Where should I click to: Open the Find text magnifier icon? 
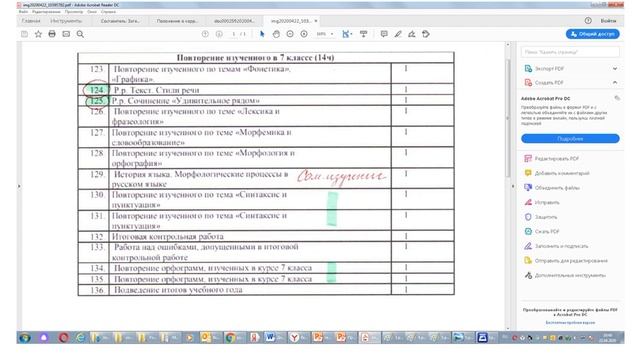tap(80, 34)
